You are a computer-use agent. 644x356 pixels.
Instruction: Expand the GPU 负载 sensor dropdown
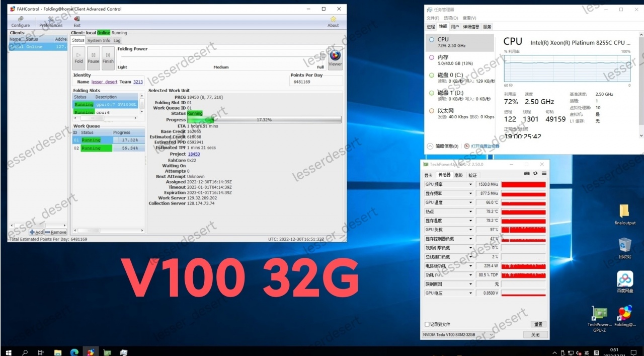(471, 230)
